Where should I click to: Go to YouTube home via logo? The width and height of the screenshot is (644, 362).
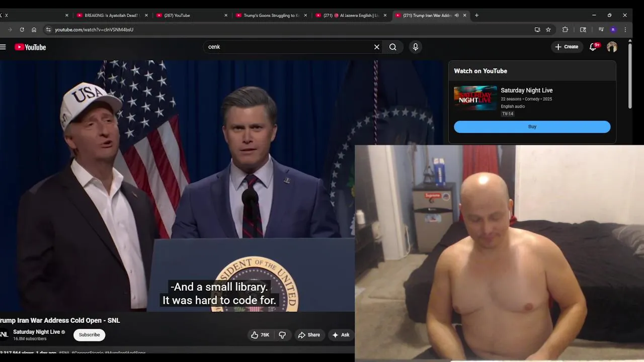30,47
